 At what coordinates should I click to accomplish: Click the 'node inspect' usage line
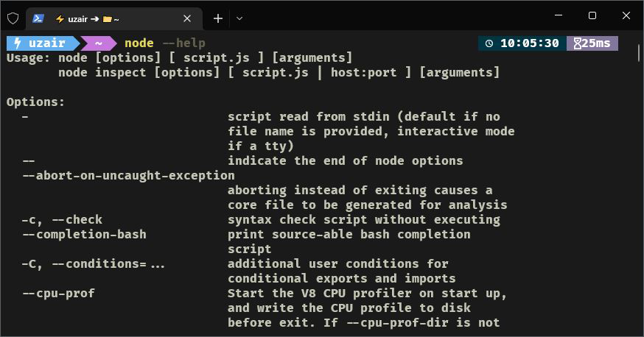tap(279, 73)
